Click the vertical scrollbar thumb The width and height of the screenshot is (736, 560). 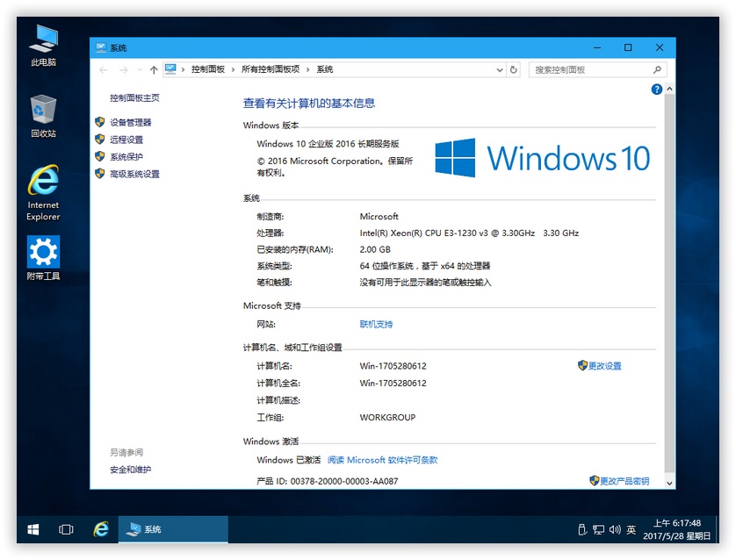coord(670,283)
